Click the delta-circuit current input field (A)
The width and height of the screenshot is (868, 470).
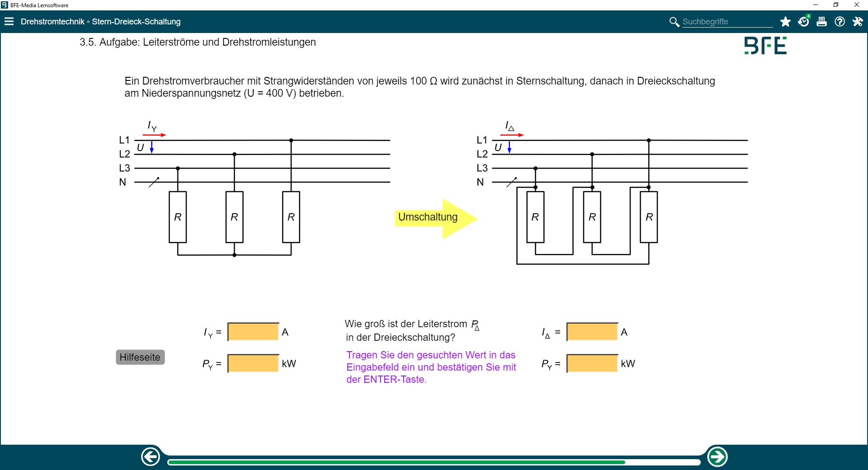pyautogui.click(x=592, y=332)
